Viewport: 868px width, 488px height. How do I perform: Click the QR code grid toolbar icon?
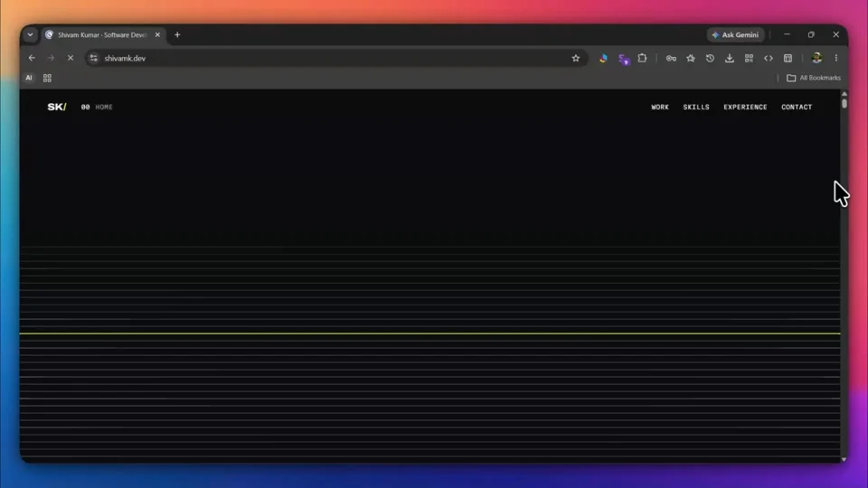tap(749, 58)
